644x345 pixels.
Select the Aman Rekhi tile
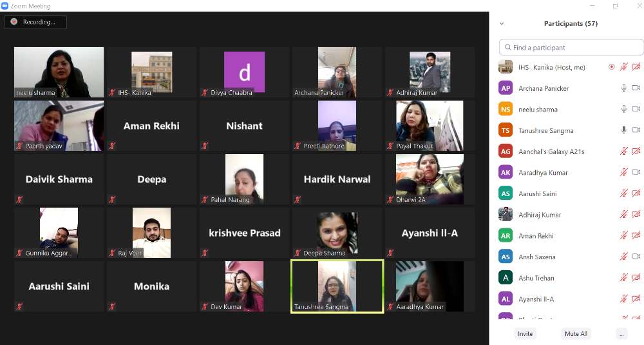point(151,125)
